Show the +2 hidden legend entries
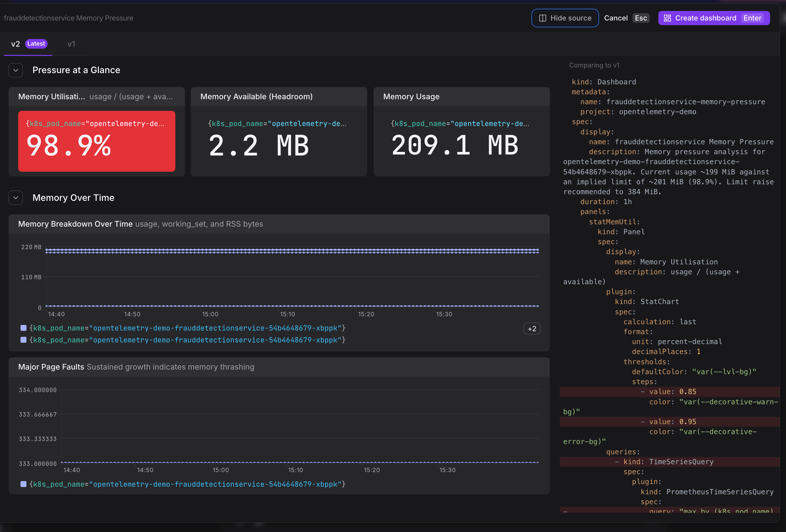The height and width of the screenshot is (532, 786). click(x=532, y=329)
